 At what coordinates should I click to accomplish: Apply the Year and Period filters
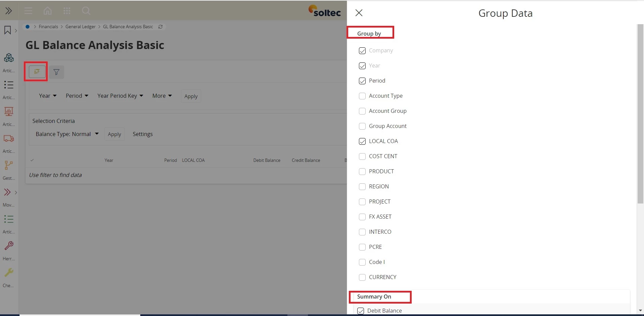pyautogui.click(x=191, y=96)
